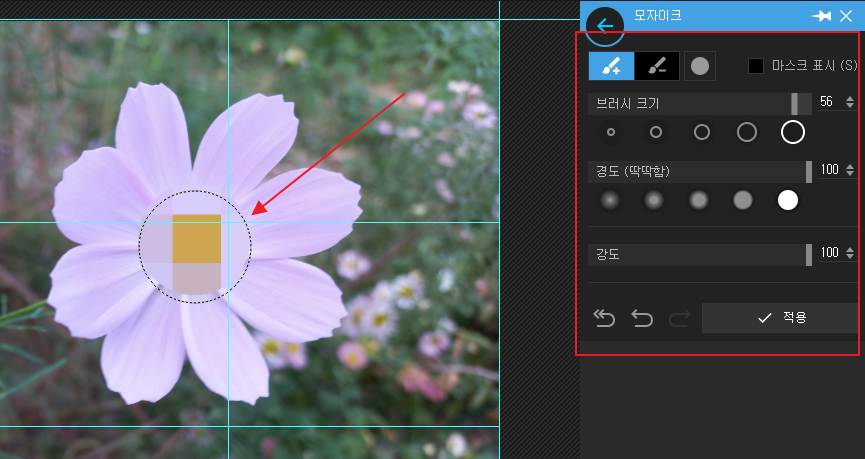This screenshot has height=459, width=865.
Task: Select the remove-mosaic brush tool
Action: click(656, 66)
